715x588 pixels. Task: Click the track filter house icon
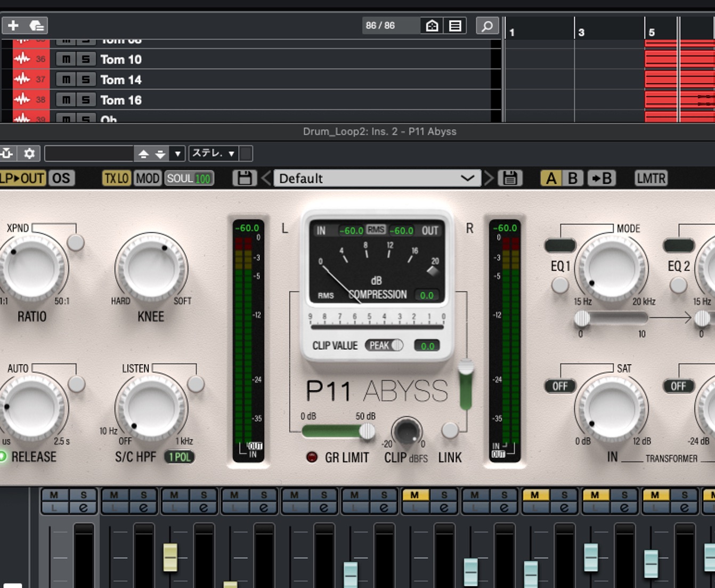[432, 26]
